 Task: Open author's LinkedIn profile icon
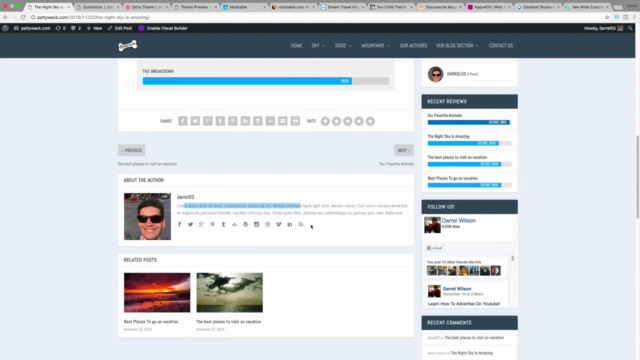(x=289, y=224)
